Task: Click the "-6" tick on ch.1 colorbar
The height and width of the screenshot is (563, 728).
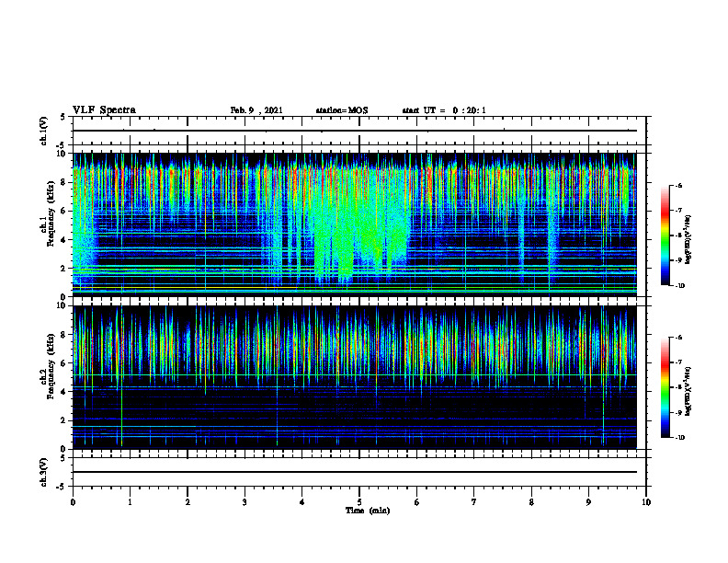Action: coord(678,186)
